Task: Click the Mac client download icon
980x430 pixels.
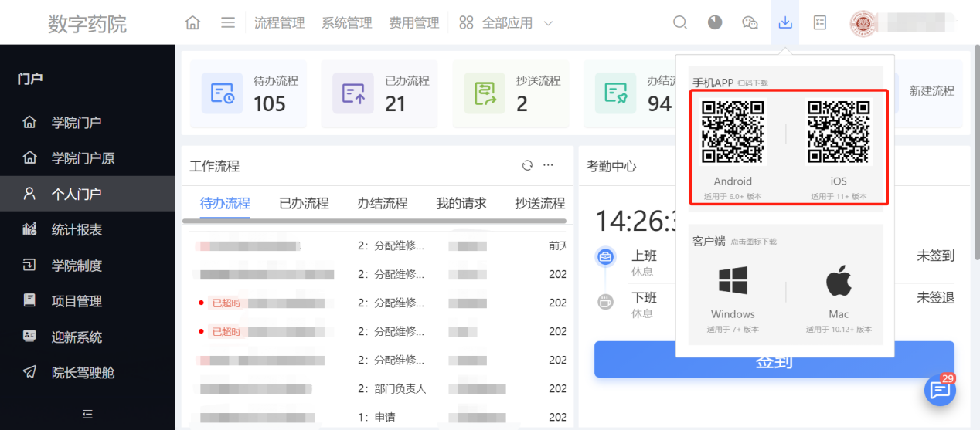Action: 839,281
